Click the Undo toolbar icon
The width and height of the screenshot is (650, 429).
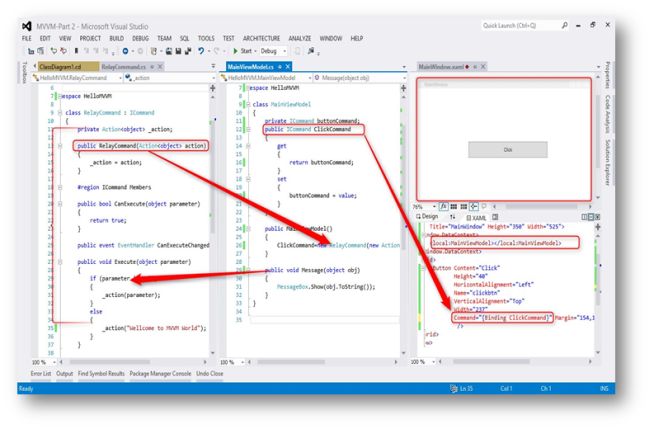[x=201, y=51]
